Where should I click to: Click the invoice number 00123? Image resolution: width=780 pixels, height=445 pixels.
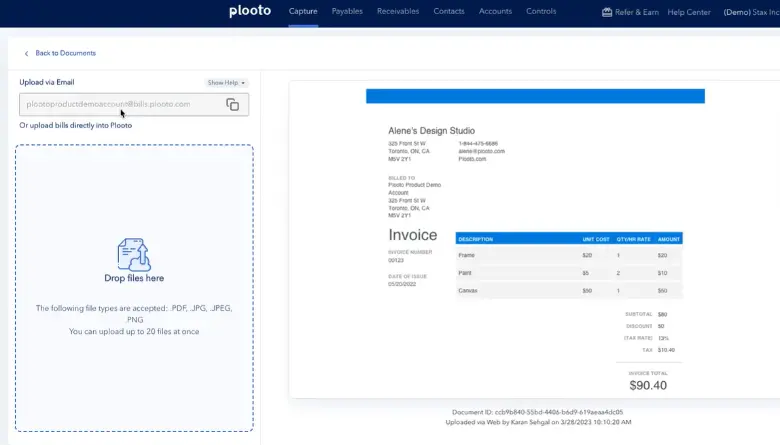[396, 260]
